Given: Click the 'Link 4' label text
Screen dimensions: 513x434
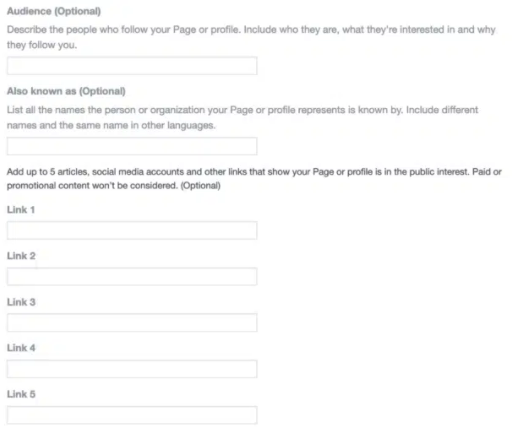Looking at the screenshot, I should [x=21, y=348].
